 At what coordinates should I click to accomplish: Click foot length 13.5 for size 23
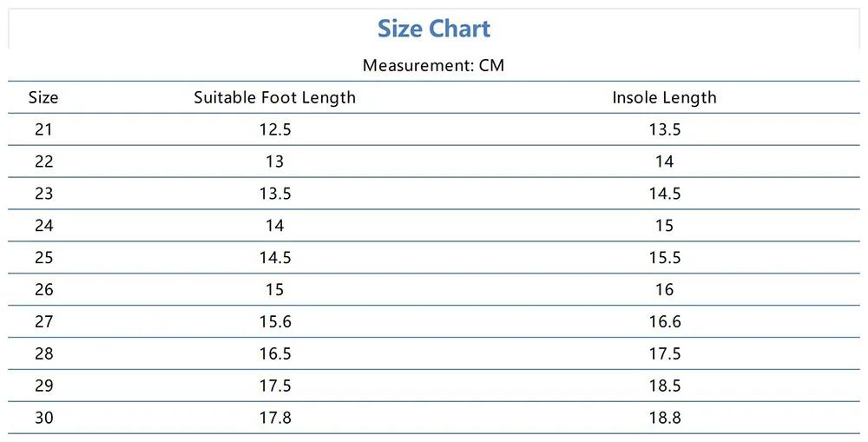(275, 194)
